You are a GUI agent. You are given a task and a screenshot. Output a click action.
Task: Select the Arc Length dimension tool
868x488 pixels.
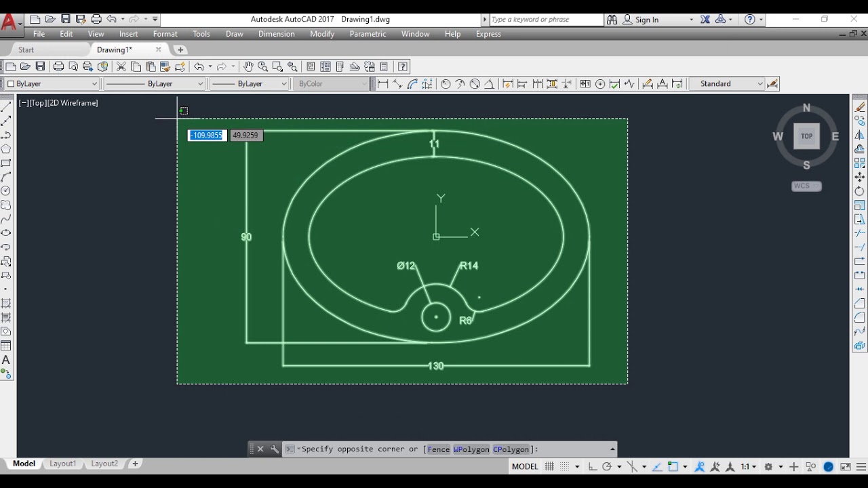[x=412, y=84]
